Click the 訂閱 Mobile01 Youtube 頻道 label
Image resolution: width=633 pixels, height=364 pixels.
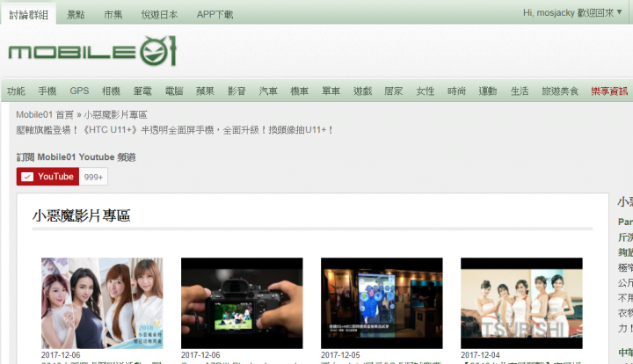(76, 157)
